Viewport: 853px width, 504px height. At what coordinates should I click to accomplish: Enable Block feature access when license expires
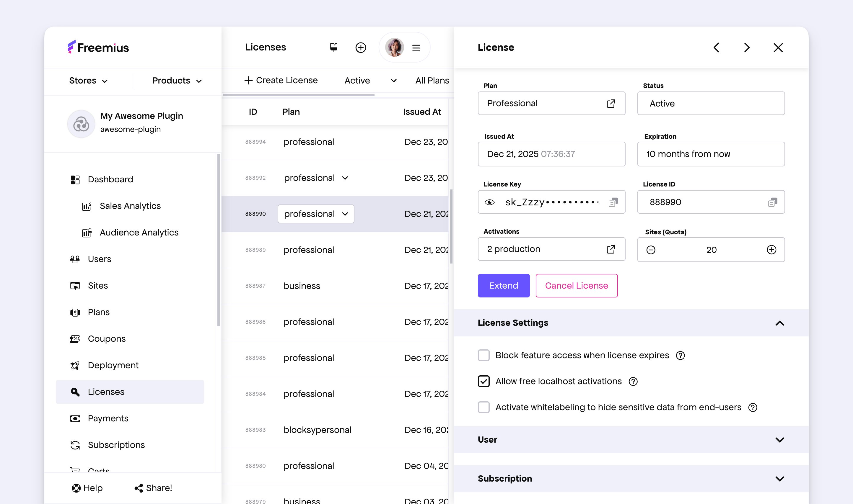click(x=484, y=355)
